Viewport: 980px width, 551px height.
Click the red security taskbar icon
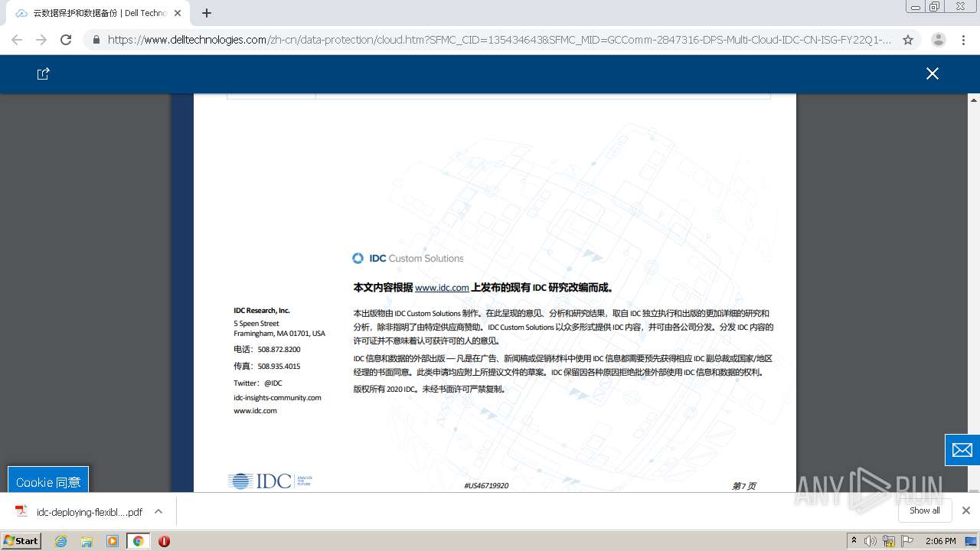[x=164, y=541]
